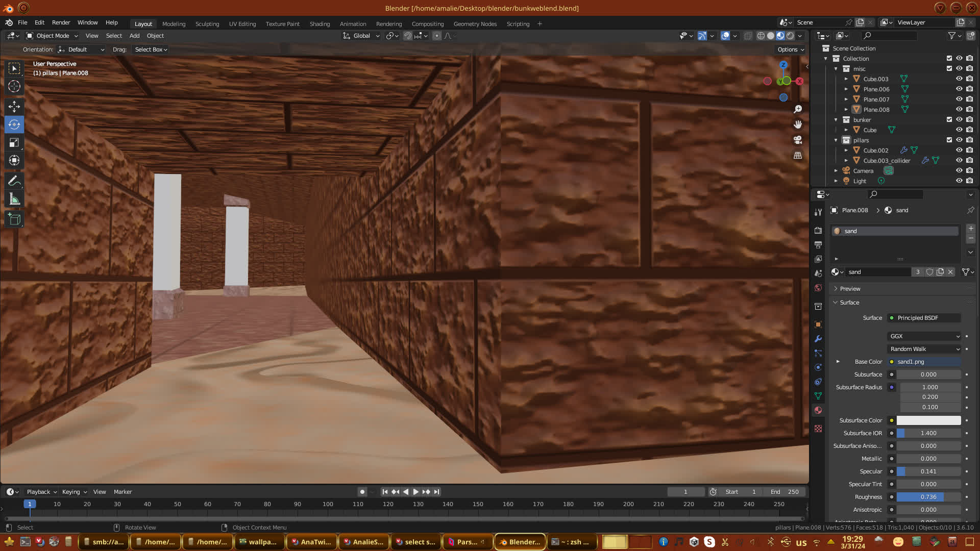
Task: Open Modifier properties wrench tab
Action: 818,339
